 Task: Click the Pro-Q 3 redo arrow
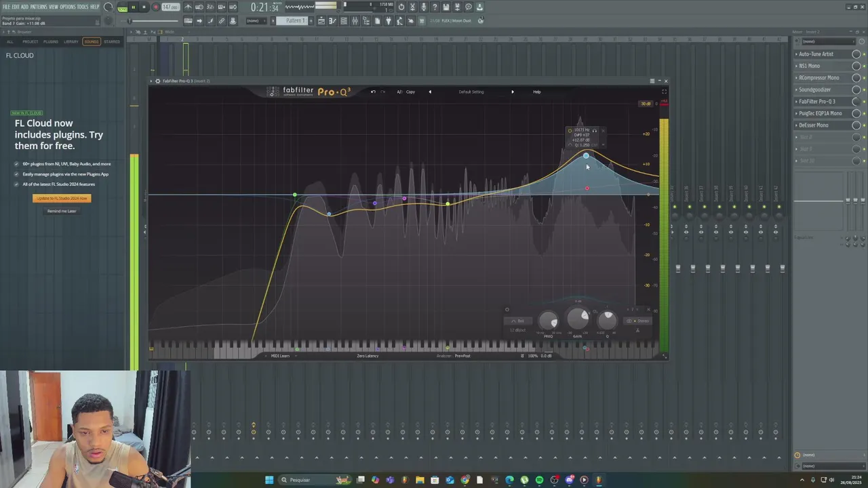click(382, 91)
